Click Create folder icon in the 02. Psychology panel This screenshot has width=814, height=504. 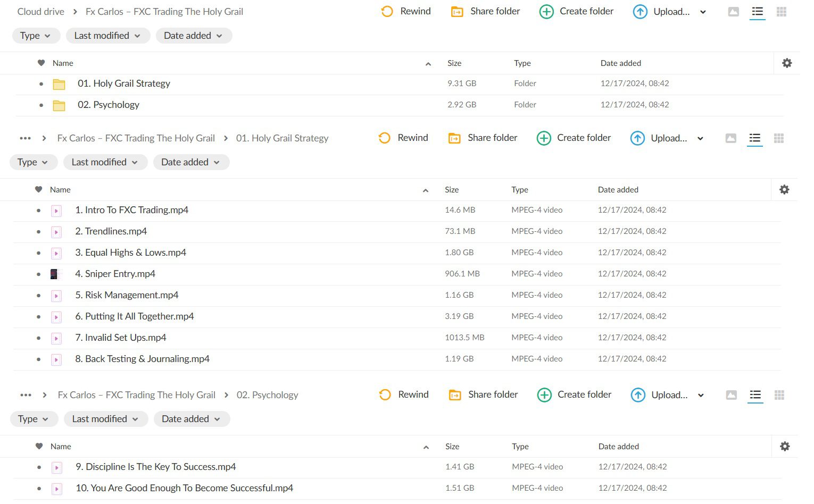coord(544,395)
